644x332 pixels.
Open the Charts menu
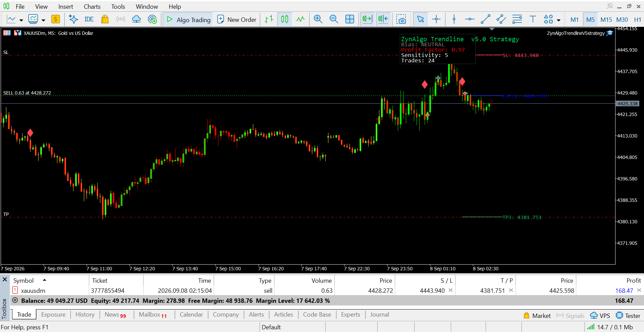(x=92, y=6)
